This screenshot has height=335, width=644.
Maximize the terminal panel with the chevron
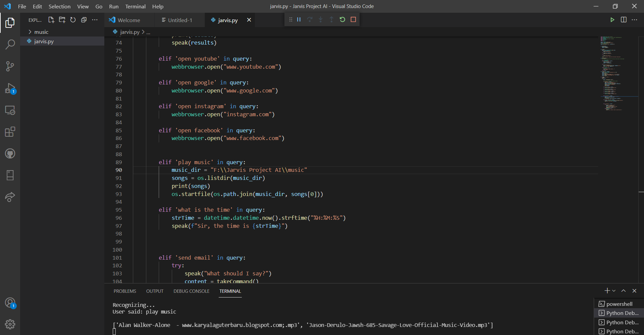point(623,290)
